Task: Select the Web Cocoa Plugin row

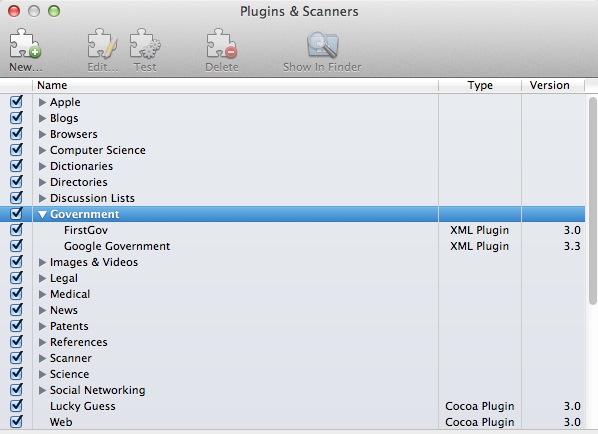Action: click(x=293, y=422)
